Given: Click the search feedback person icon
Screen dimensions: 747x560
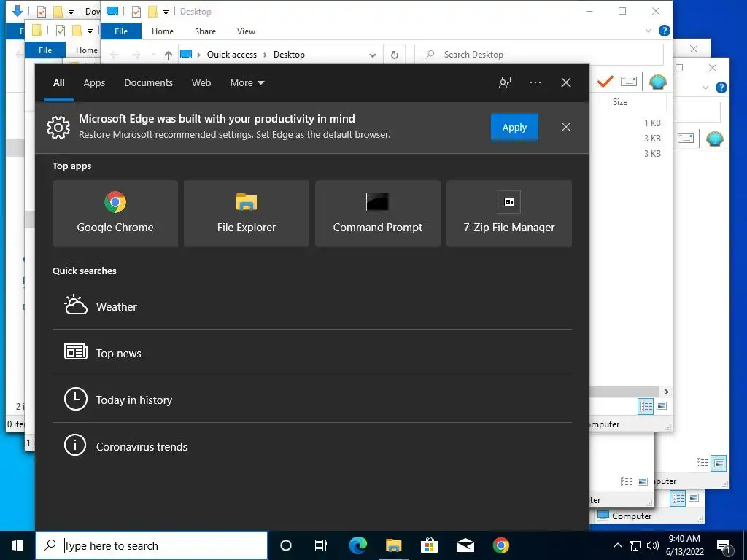Looking at the screenshot, I should (x=505, y=82).
